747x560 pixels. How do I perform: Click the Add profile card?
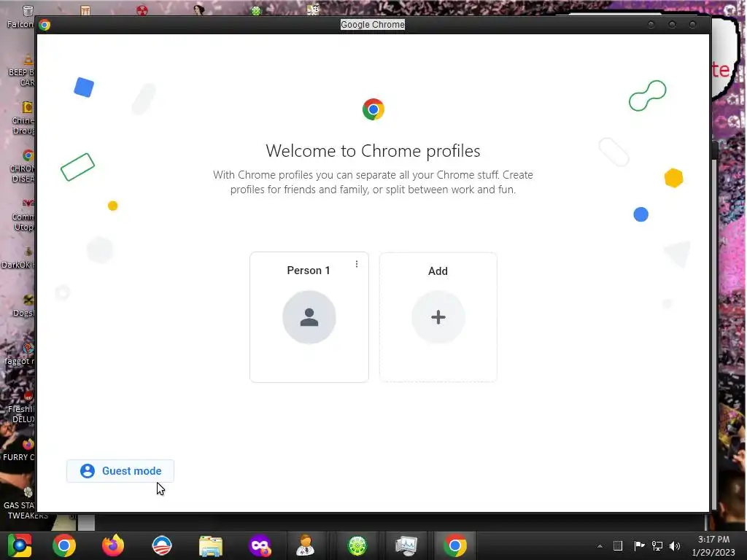(x=438, y=317)
